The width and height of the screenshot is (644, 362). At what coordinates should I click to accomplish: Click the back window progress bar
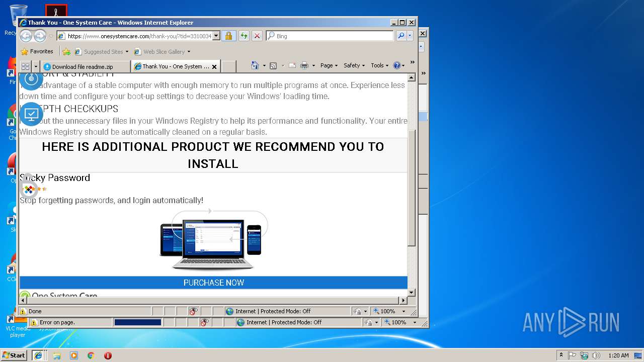tap(138, 322)
